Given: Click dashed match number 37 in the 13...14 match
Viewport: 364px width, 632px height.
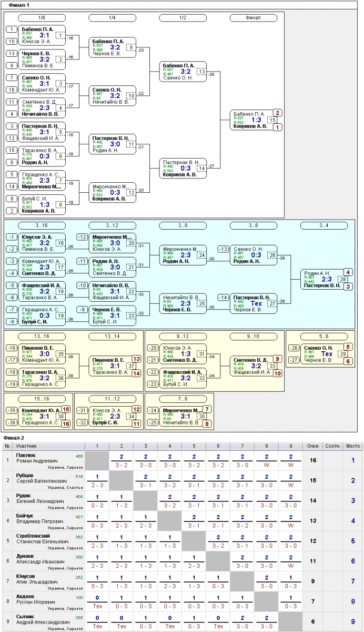Looking at the screenshot, I should pos(131,366).
